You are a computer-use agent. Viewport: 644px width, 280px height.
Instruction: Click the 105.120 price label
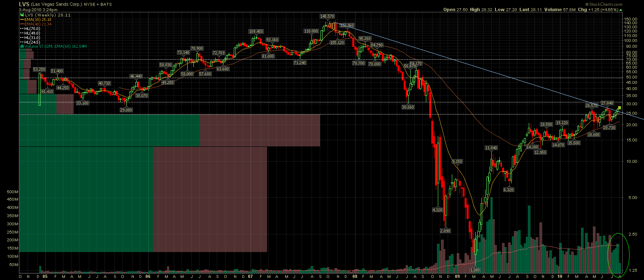[x=337, y=42]
